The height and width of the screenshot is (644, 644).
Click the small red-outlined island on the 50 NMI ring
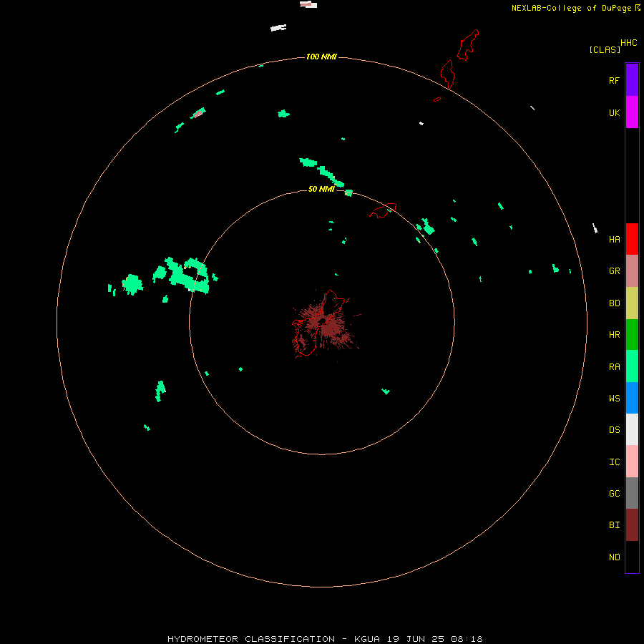[383, 210]
